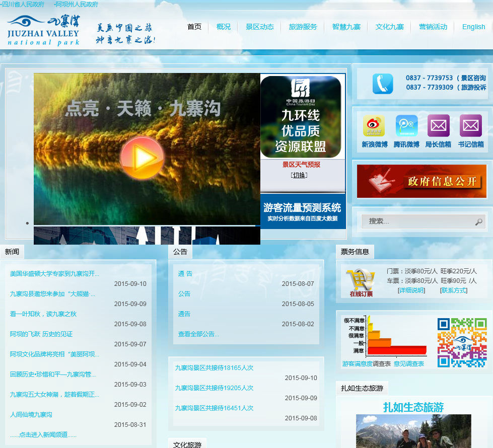Open the 通 告 notice dated 2015-08-07

click(185, 274)
